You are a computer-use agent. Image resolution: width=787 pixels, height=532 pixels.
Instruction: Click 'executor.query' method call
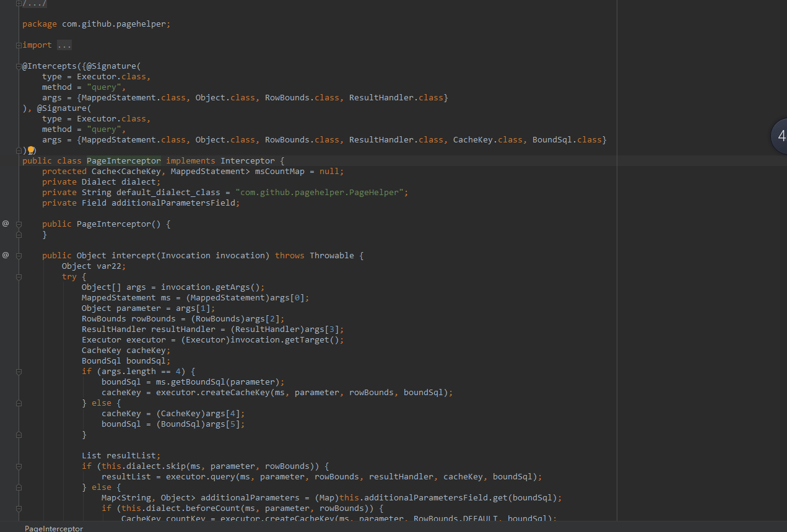point(201,476)
